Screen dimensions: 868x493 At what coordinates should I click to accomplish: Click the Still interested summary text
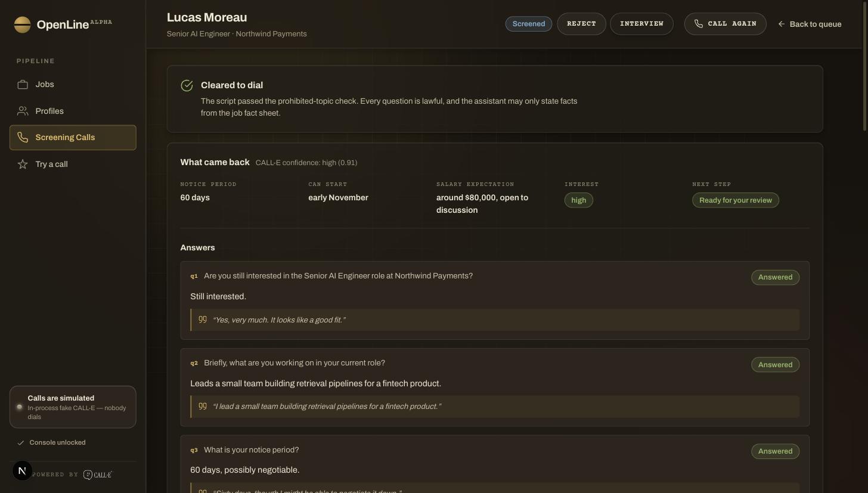point(218,296)
